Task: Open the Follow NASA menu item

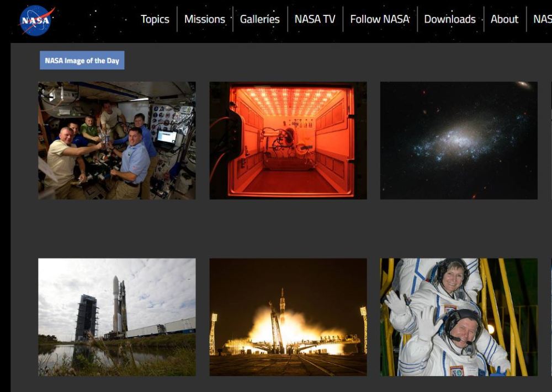Action: (380, 19)
